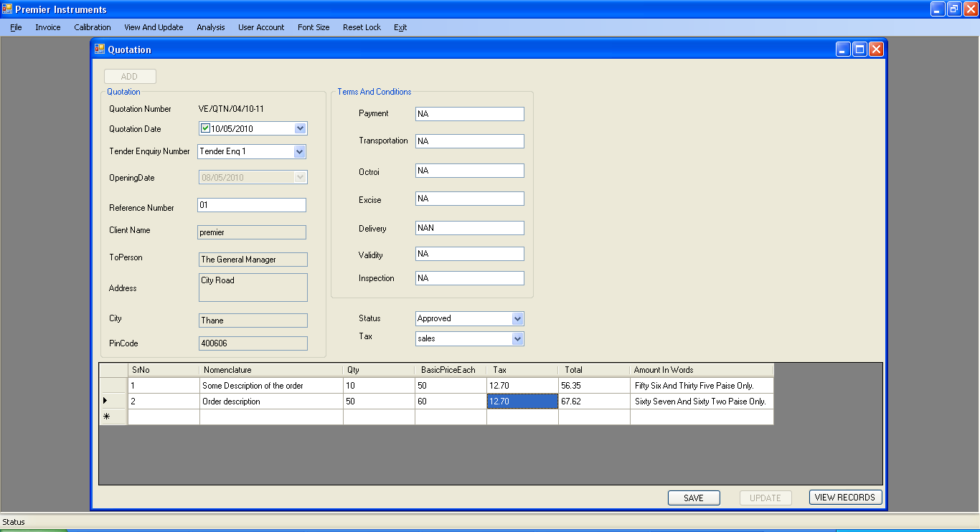This screenshot has width=980, height=532.
Task: Select the new row header marked with asterisk
Action: coord(113,417)
